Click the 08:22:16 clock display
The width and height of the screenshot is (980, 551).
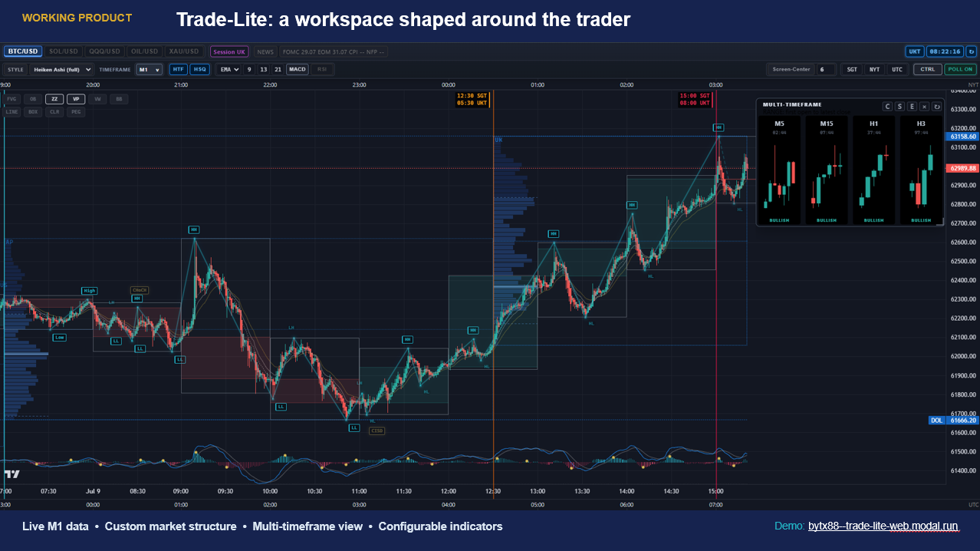pos(945,51)
